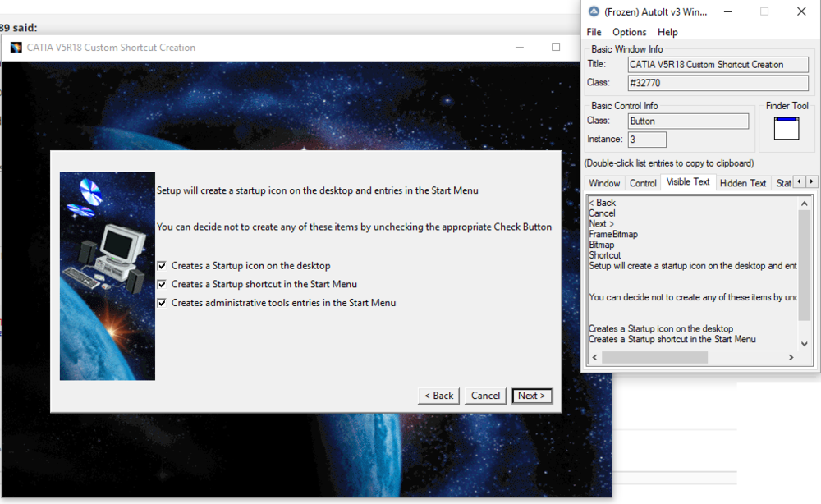Viewport: 821px width, 504px height.
Task: Open the Help menu in AutoIt window
Action: 667,32
